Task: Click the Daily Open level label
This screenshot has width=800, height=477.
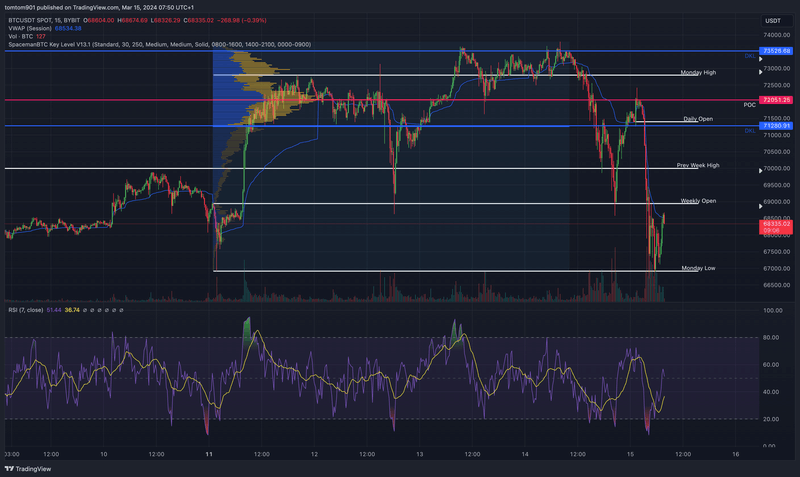Action: 698,119
